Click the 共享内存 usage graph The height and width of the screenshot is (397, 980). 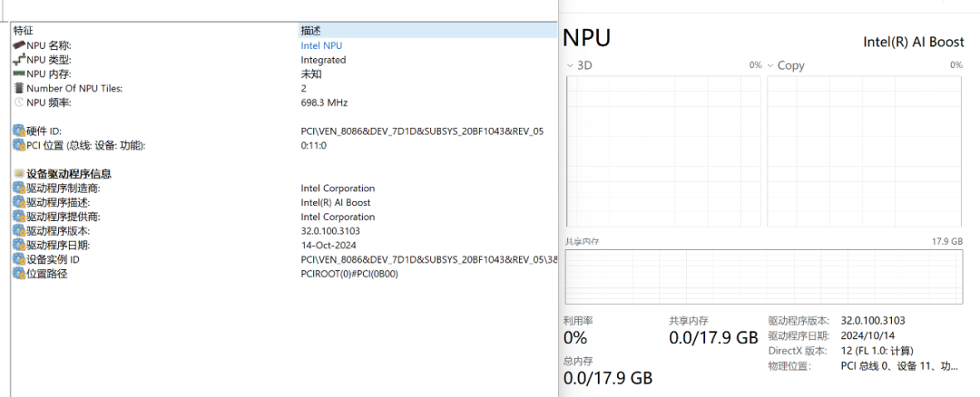point(764,276)
